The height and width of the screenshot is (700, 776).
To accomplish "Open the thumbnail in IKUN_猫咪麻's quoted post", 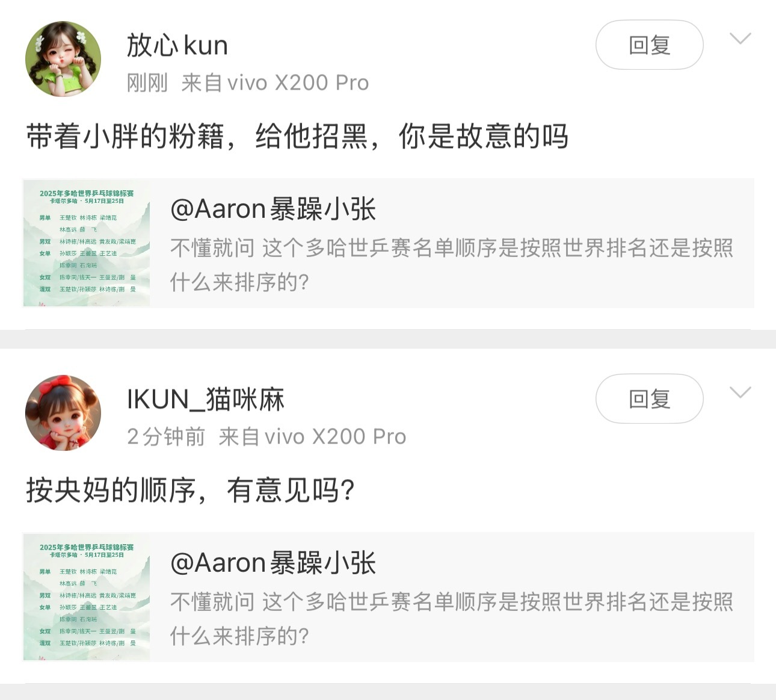I will coord(87,597).
